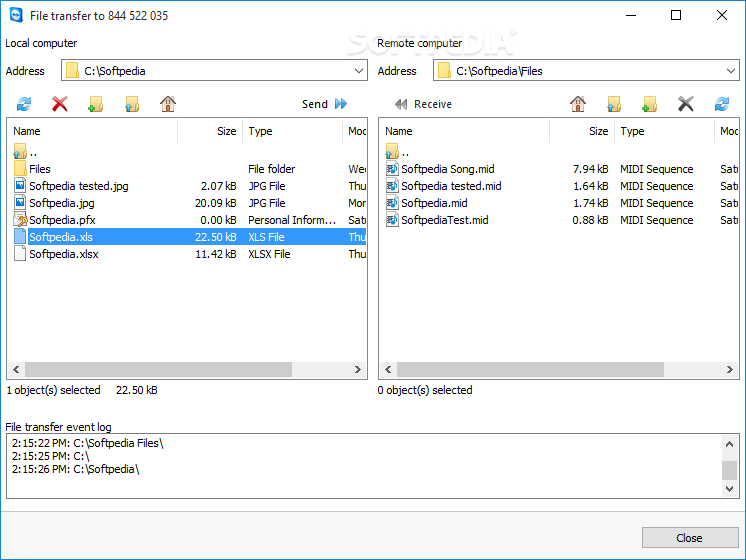Screen dimensions: 746x560
Task: Click remote list horizontal scrollbar right arrow
Action: 730,370
